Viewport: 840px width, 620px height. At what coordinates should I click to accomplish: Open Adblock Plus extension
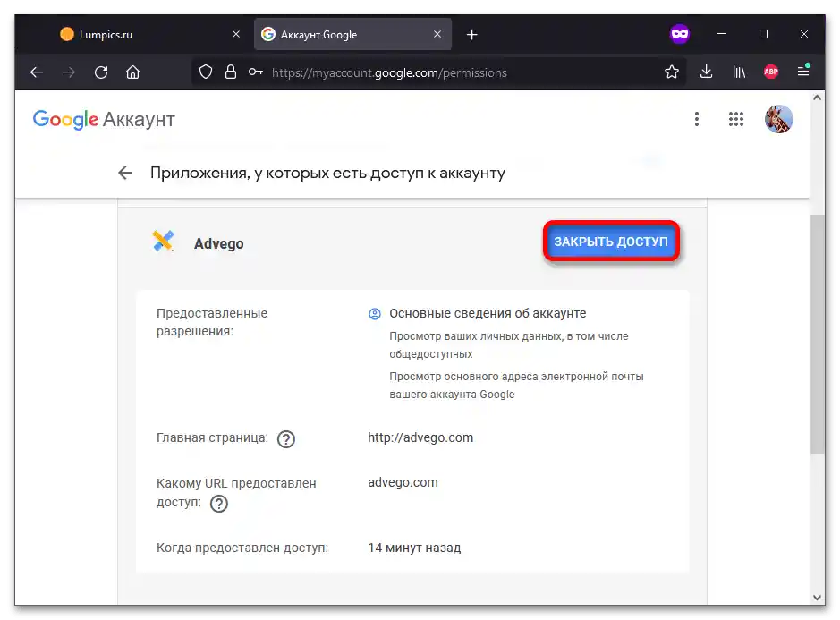tap(771, 72)
